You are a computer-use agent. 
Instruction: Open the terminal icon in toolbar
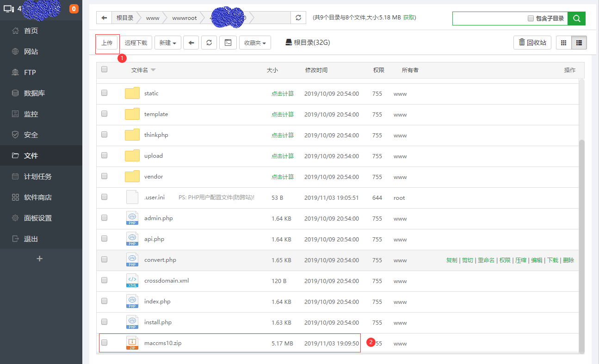(228, 43)
